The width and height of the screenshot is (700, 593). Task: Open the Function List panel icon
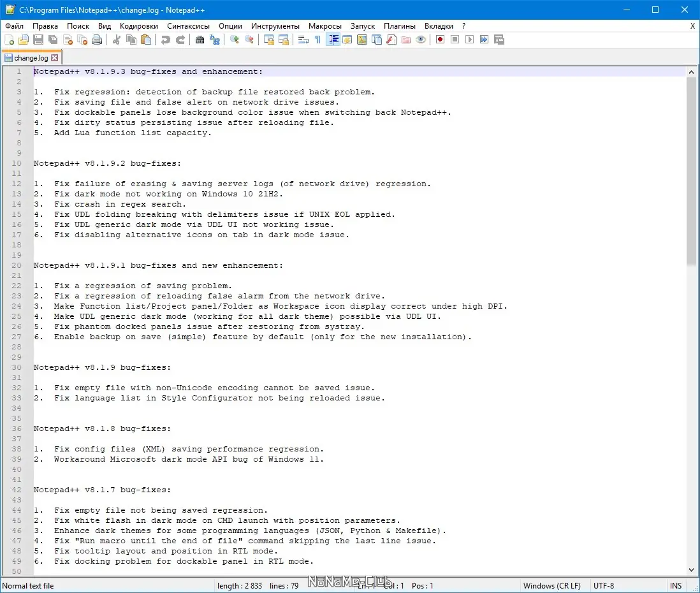point(391,40)
